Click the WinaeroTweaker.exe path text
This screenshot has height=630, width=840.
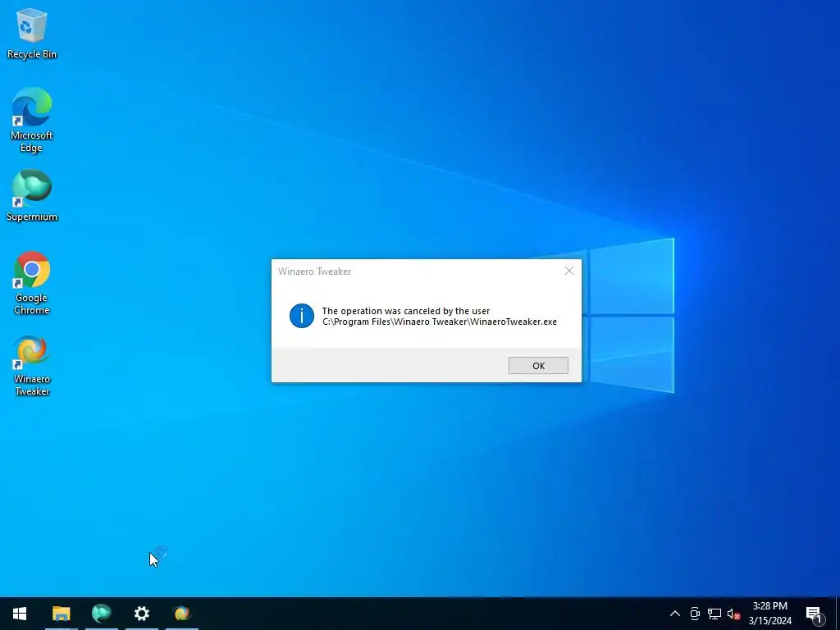click(x=440, y=322)
